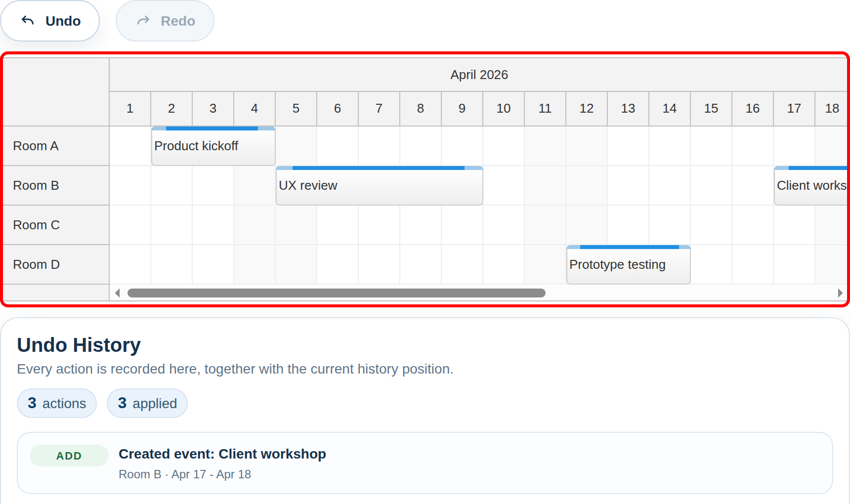Click the green ADD badge in history
The image size is (850, 504).
click(69, 455)
